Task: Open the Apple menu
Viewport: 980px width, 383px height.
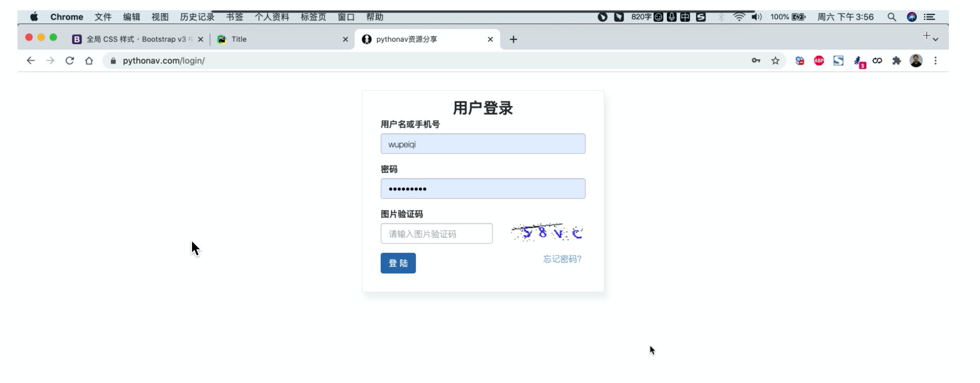Action: tap(34, 17)
